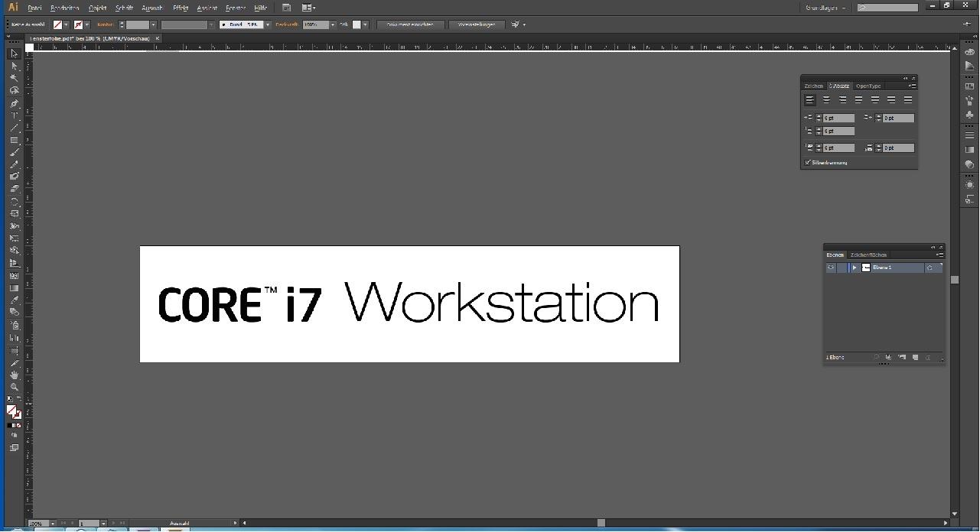Select the Eraser tool

pyautogui.click(x=14, y=189)
